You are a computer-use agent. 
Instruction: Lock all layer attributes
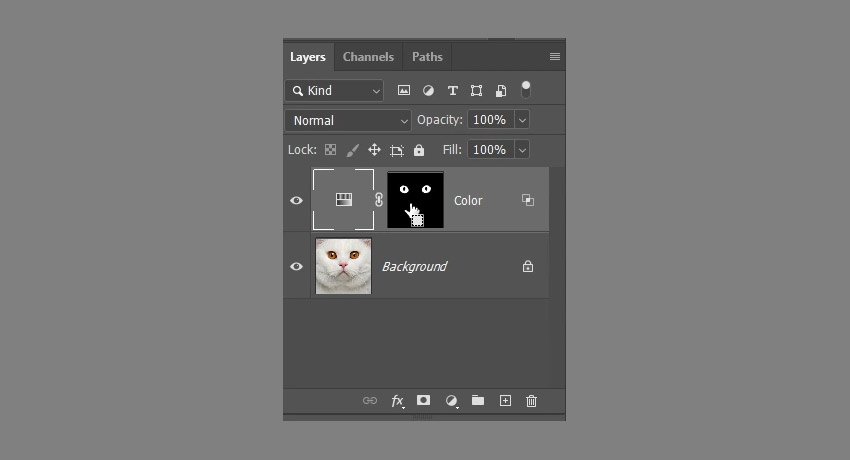point(419,150)
